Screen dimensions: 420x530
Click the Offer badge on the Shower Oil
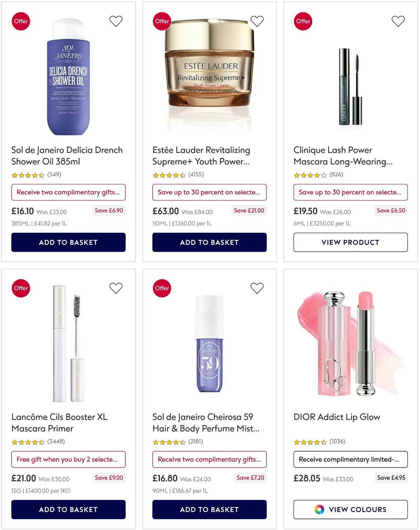tap(21, 21)
